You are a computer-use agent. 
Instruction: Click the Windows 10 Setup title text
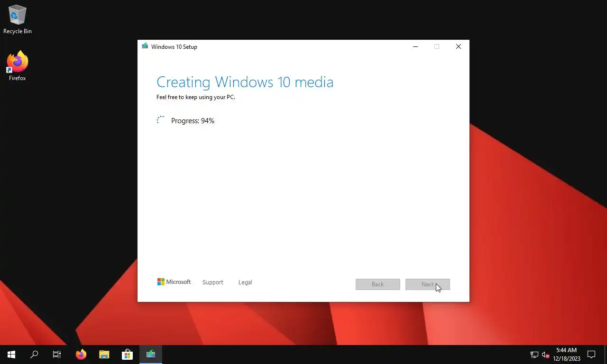click(174, 46)
